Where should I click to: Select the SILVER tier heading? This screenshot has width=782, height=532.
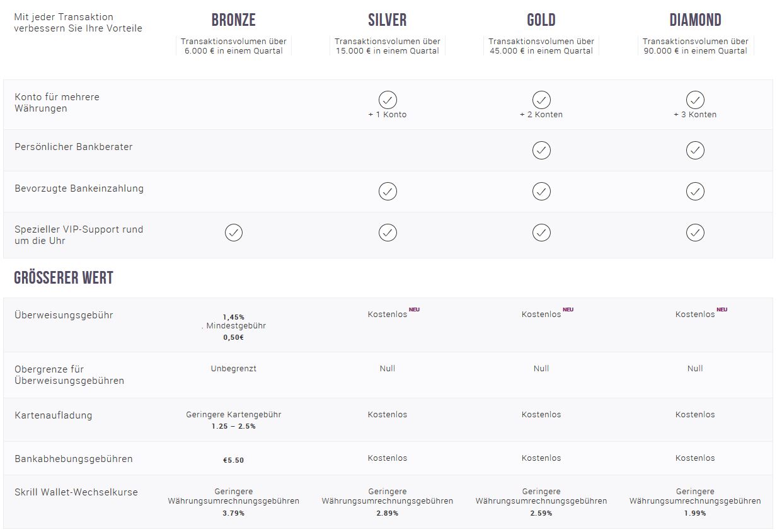(x=388, y=20)
